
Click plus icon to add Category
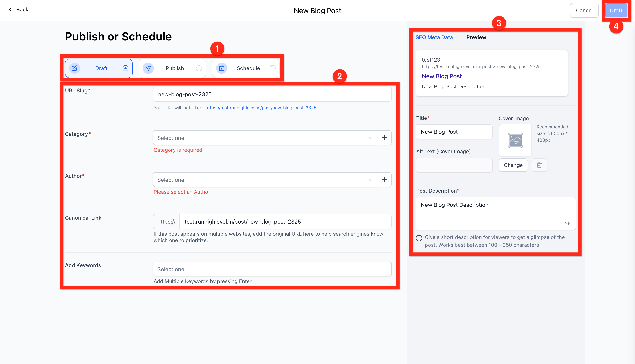384,138
